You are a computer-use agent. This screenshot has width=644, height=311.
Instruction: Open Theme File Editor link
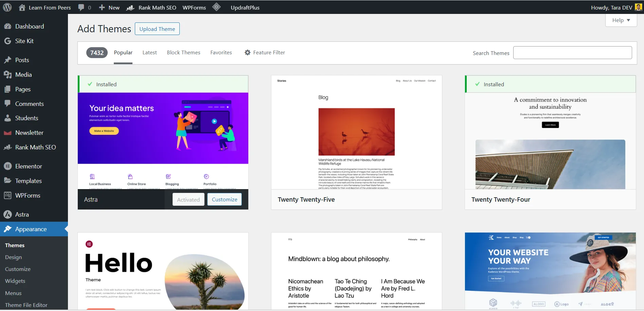26,305
